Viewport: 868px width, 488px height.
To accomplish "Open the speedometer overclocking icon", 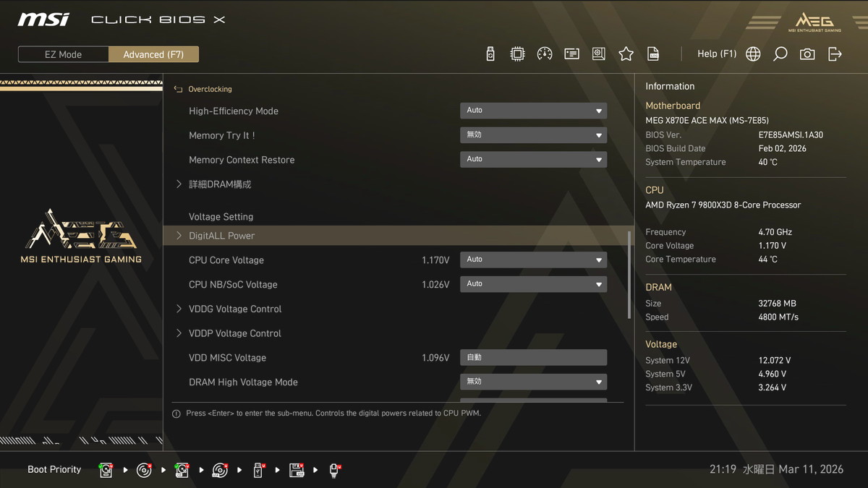I will 545,54.
